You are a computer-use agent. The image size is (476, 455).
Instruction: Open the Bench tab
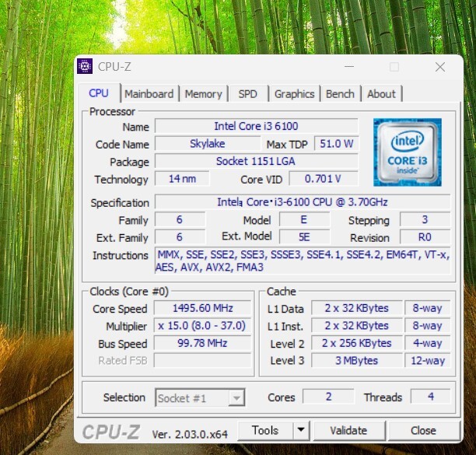(x=340, y=94)
